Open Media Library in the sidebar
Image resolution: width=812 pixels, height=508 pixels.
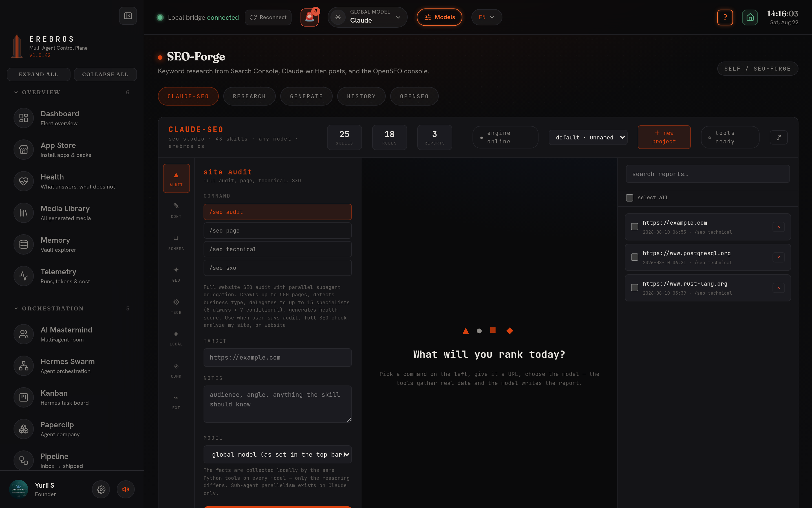coord(71,213)
